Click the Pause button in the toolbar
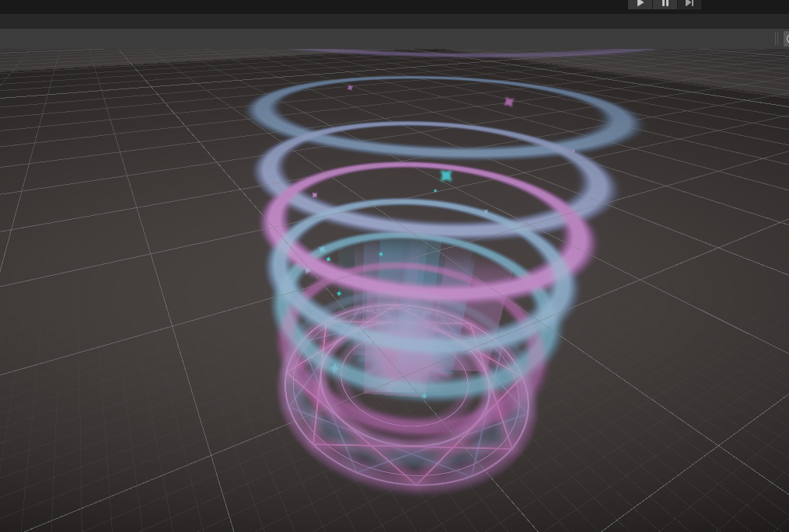This screenshot has width=789, height=532. pos(665,4)
